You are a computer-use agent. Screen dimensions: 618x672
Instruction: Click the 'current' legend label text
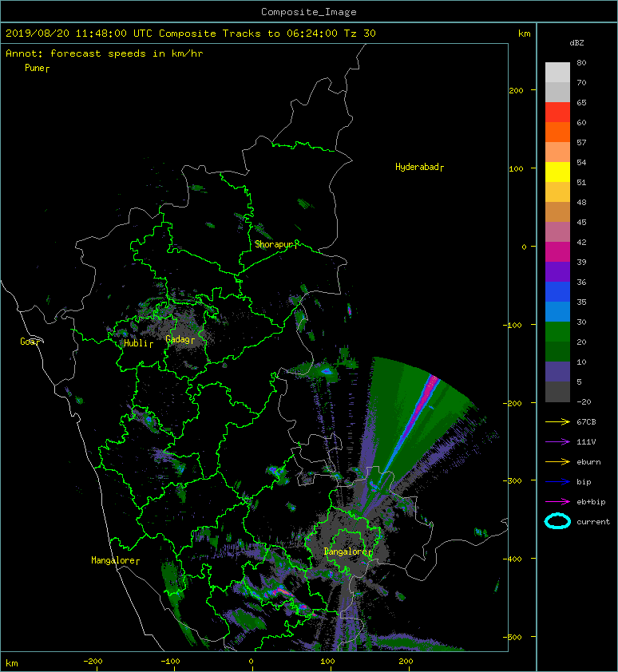click(593, 522)
